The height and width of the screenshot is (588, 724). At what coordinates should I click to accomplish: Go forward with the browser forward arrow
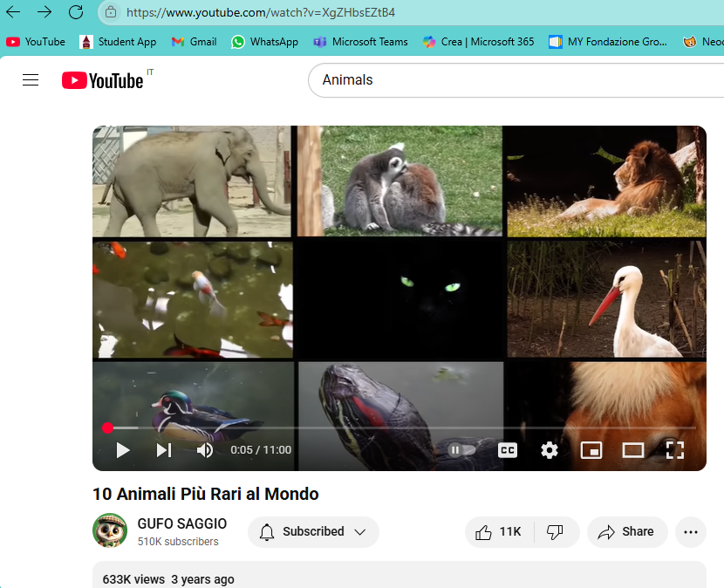click(44, 12)
